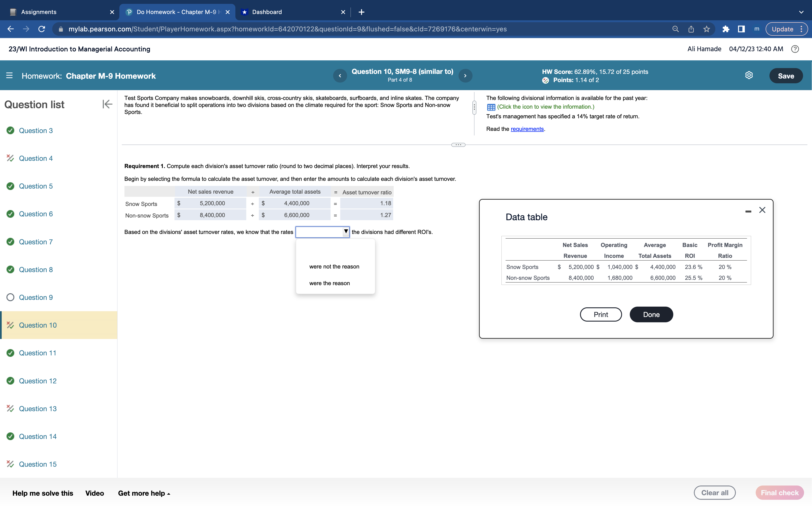This screenshot has width=812, height=507.
Task: Choose 'were the reason' option
Action: pos(329,283)
